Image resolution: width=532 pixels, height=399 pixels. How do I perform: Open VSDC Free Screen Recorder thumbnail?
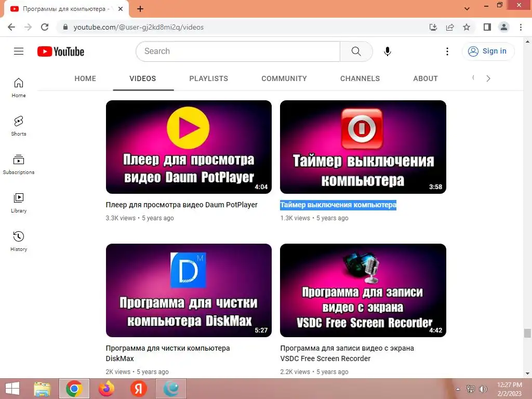tap(363, 290)
